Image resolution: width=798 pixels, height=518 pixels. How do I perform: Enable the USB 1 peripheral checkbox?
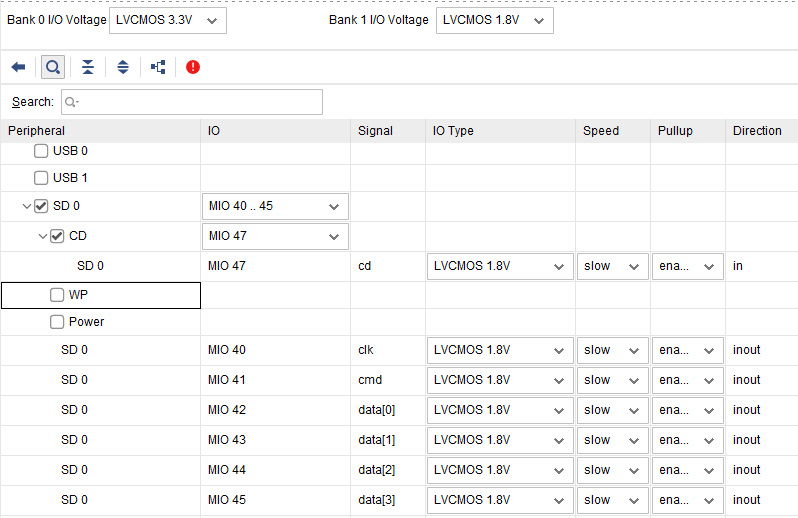41,178
